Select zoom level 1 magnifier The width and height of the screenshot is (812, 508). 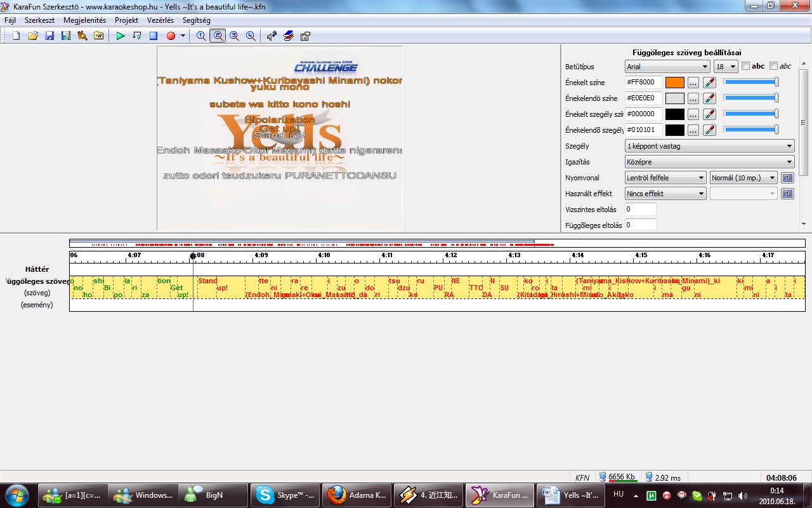coord(201,36)
